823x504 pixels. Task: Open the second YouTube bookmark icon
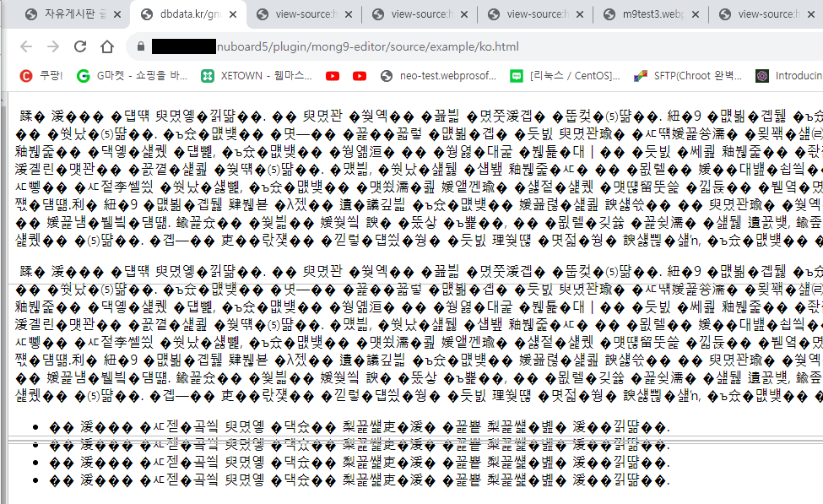pos(360,76)
